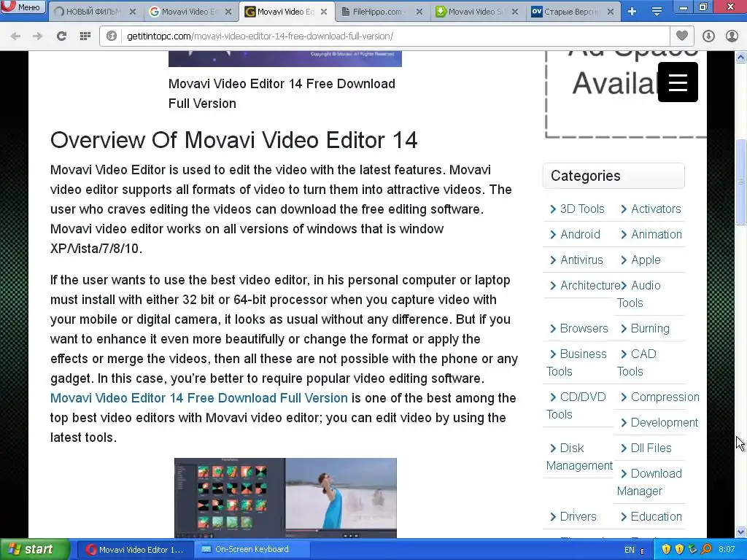The image size is (747, 560).
Task: Open downloads via the arrow icon
Action: (x=708, y=36)
